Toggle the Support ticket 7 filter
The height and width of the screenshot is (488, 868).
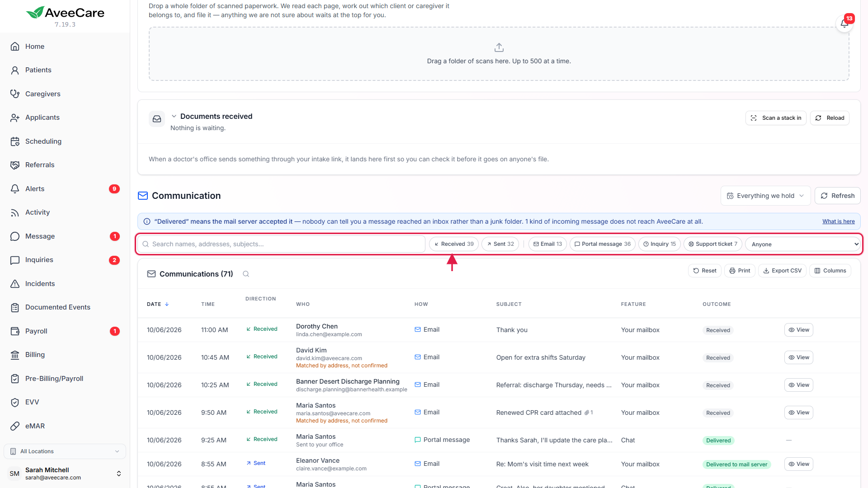[713, 244]
